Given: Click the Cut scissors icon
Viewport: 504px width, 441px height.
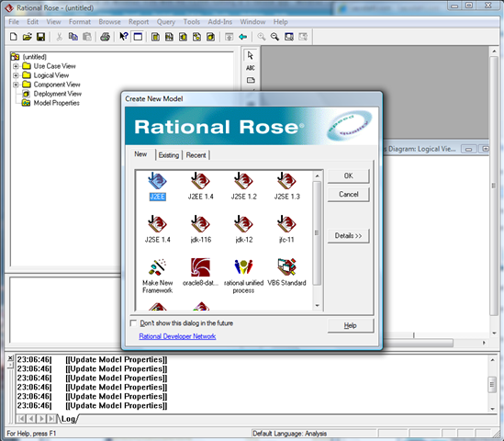Looking at the screenshot, I should point(59,37).
